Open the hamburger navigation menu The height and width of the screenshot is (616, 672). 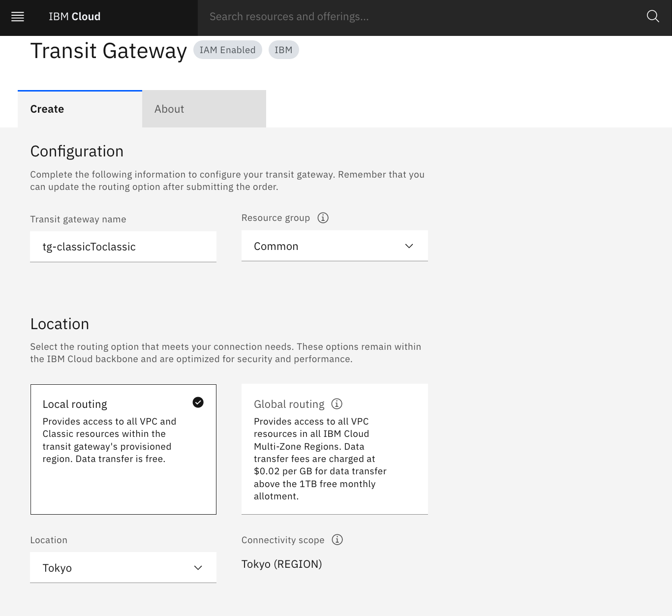click(18, 17)
